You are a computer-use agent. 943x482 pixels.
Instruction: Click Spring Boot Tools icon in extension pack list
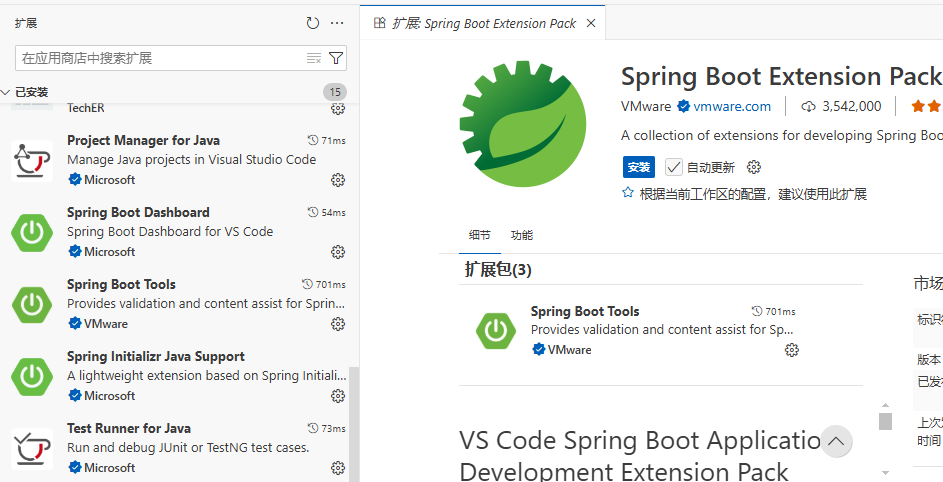[x=496, y=330]
